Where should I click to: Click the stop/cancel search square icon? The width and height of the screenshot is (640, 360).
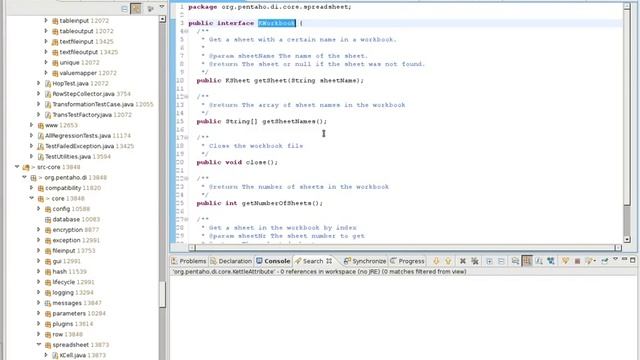point(577,261)
